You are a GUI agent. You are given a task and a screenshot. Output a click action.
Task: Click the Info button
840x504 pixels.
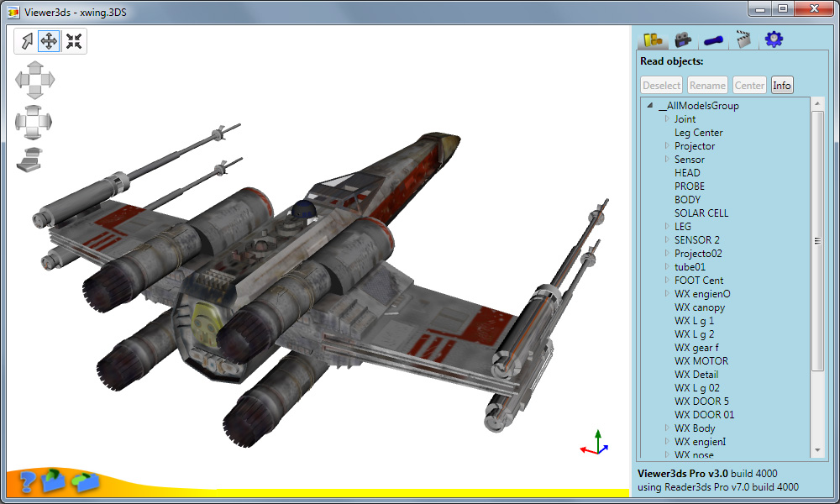(x=781, y=85)
